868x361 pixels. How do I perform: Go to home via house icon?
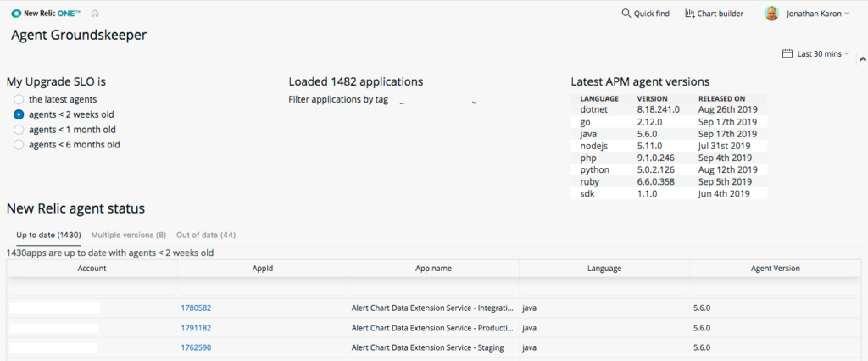tap(95, 14)
